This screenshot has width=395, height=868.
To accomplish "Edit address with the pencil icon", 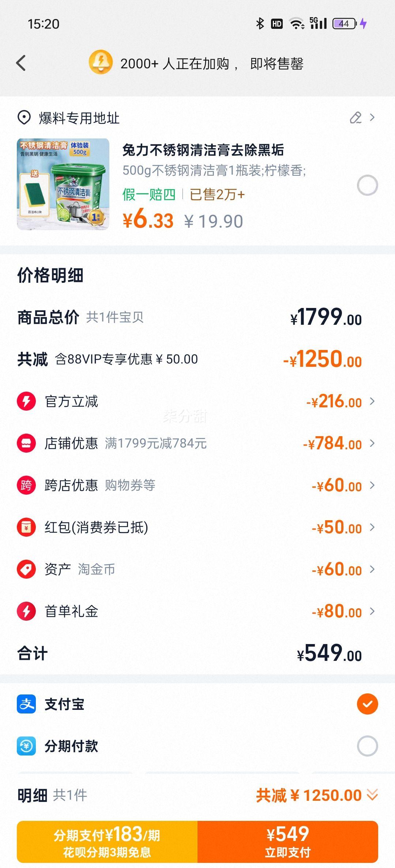I will click(x=355, y=118).
